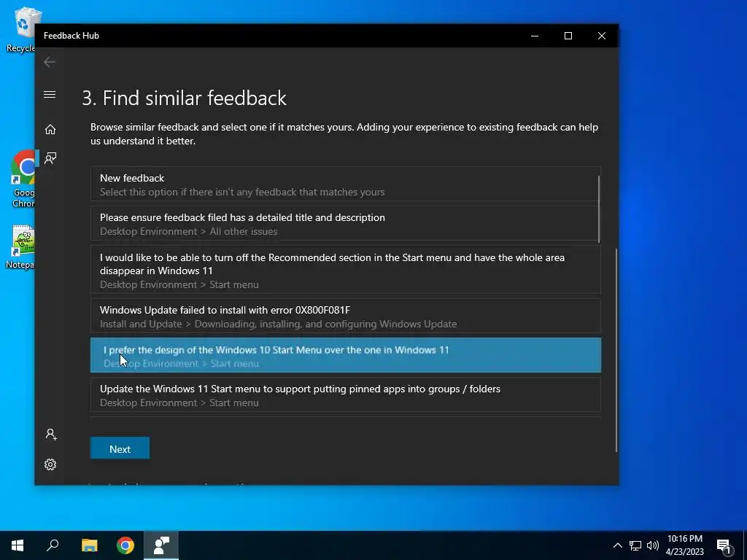This screenshot has width=747, height=560.
Task: Select Windows Update error 0X800F081F feedback
Action: click(x=345, y=316)
